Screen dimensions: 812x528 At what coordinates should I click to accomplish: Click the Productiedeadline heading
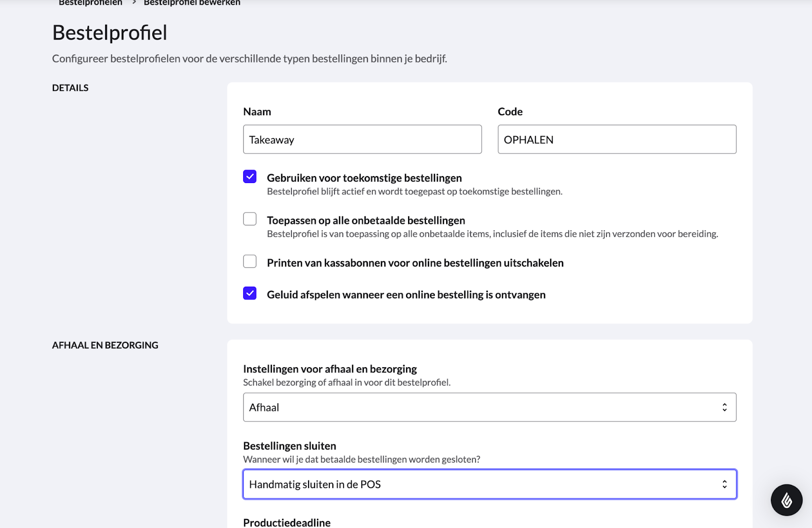287,522
